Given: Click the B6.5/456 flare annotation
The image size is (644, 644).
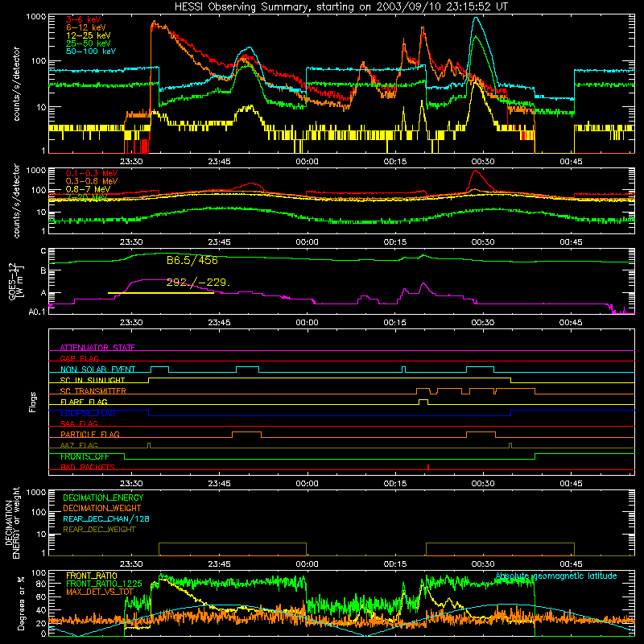Looking at the screenshot, I should coord(192,260).
